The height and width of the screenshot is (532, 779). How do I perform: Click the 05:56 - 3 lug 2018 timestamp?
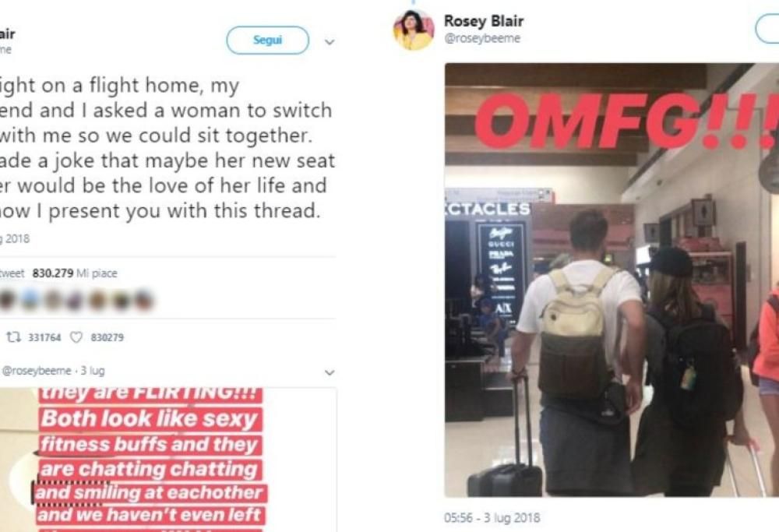pos(492,518)
